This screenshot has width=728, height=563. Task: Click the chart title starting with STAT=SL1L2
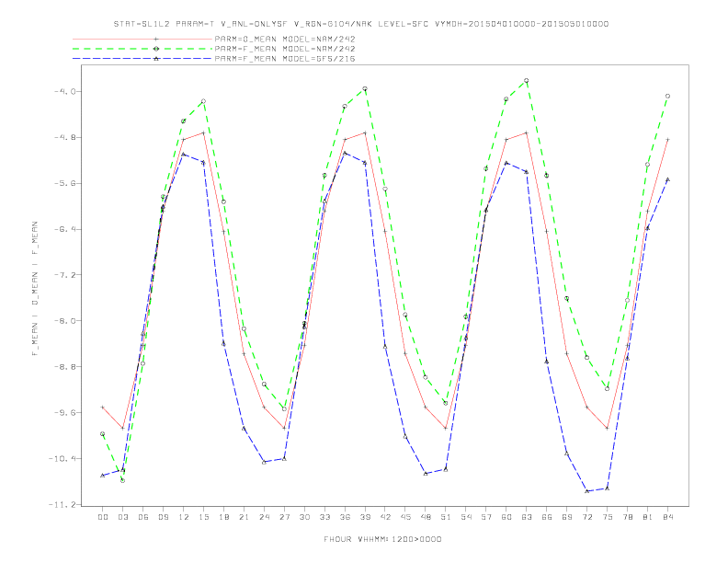(361, 24)
